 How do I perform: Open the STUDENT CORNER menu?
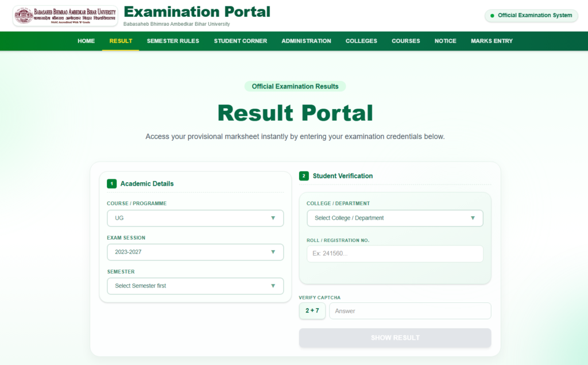241,41
